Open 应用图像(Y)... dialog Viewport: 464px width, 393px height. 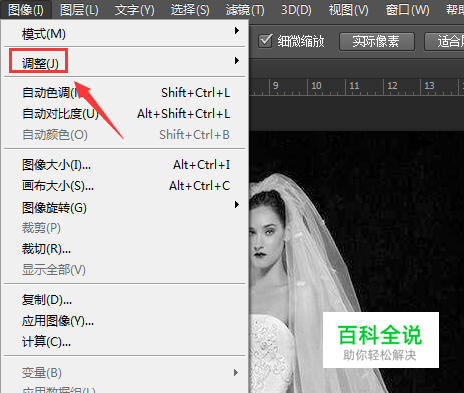click(125, 321)
